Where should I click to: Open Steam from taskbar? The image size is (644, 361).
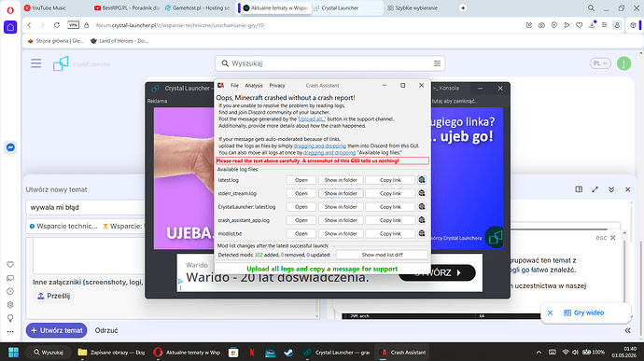pyautogui.click(x=288, y=352)
